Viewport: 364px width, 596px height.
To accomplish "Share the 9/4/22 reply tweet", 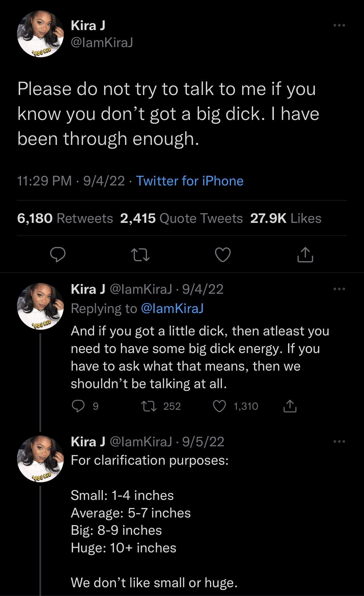I will tap(290, 406).
